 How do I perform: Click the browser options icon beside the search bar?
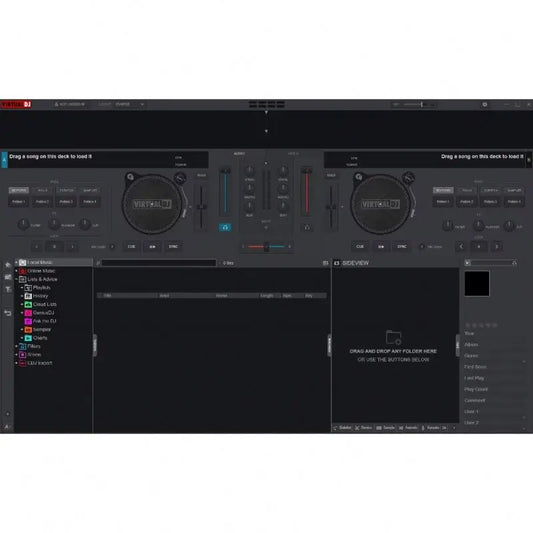325,263
